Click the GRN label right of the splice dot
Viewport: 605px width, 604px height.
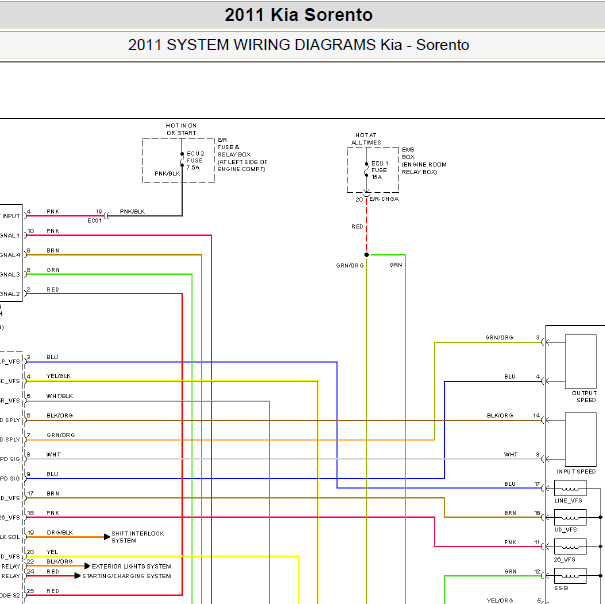(x=396, y=265)
